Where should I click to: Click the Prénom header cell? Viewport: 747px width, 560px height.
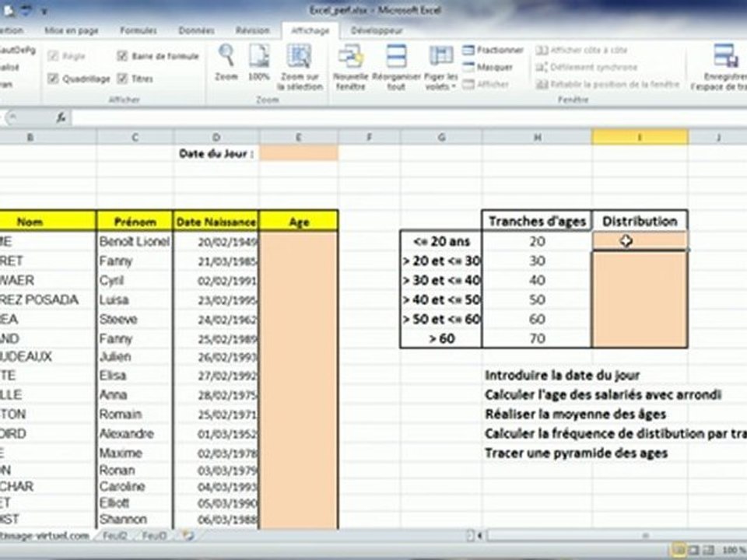135,222
